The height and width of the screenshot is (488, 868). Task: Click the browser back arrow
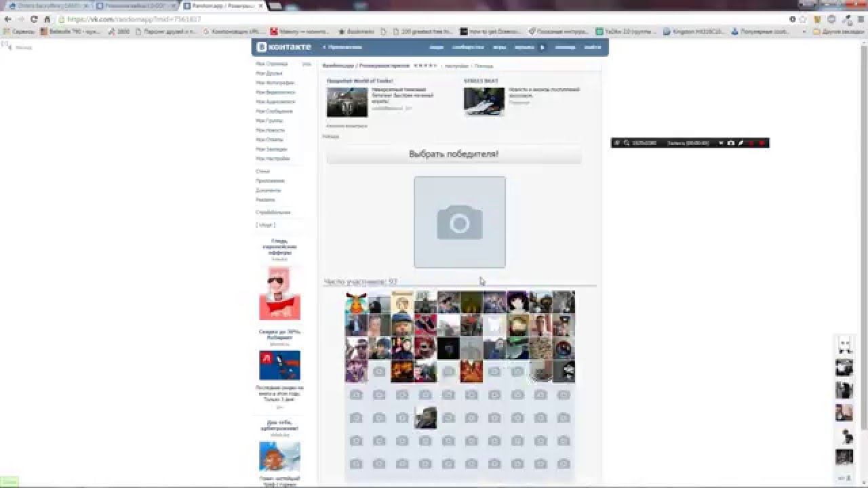(7, 19)
